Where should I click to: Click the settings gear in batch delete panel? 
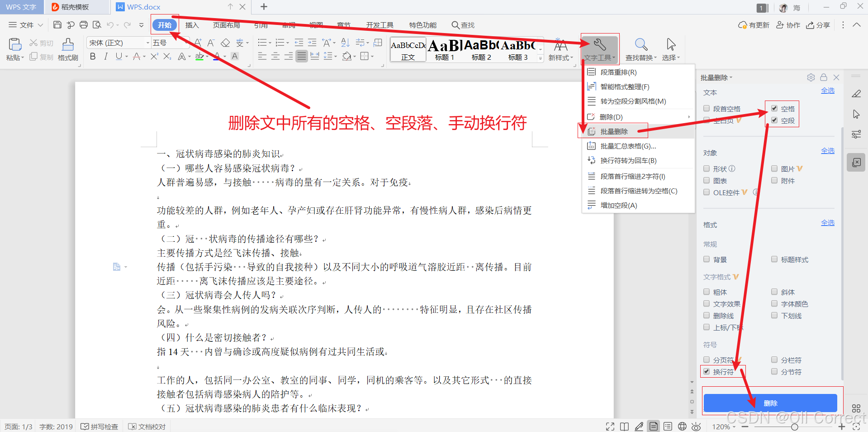pyautogui.click(x=811, y=77)
